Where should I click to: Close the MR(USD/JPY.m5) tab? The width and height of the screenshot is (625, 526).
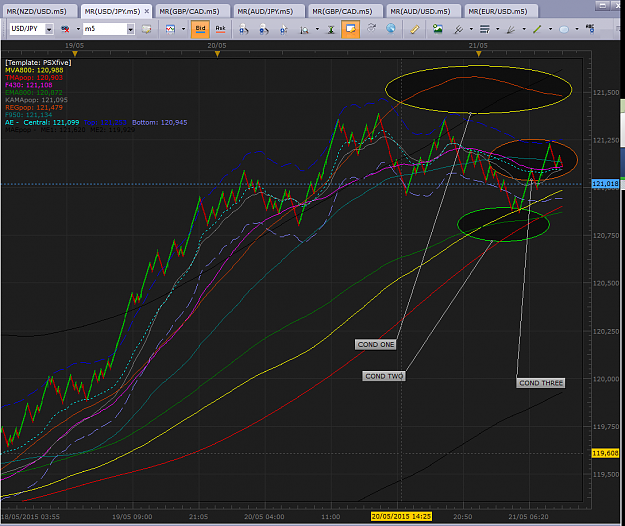pos(147,11)
